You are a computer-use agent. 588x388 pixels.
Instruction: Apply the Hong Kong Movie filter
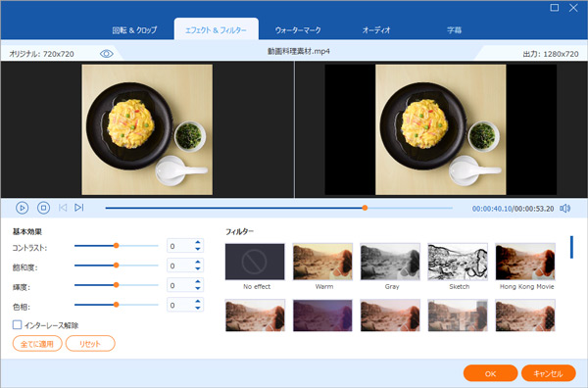(x=525, y=262)
